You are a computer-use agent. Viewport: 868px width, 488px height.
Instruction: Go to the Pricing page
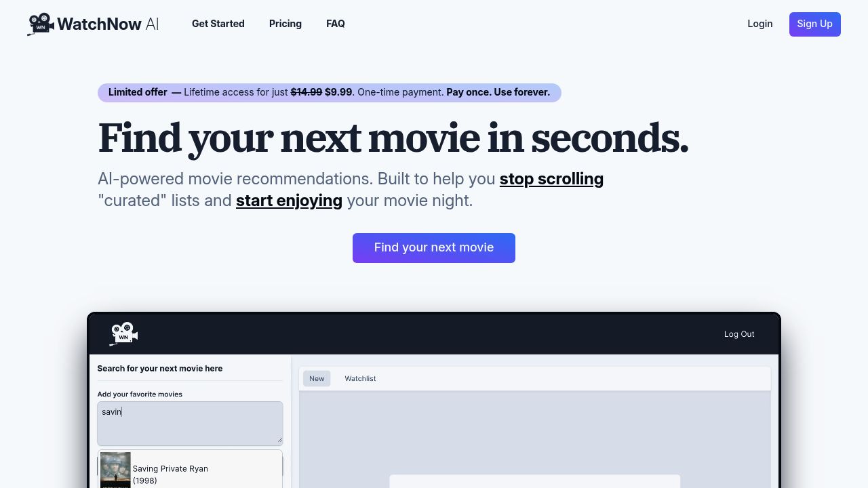click(x=285, y=24)
